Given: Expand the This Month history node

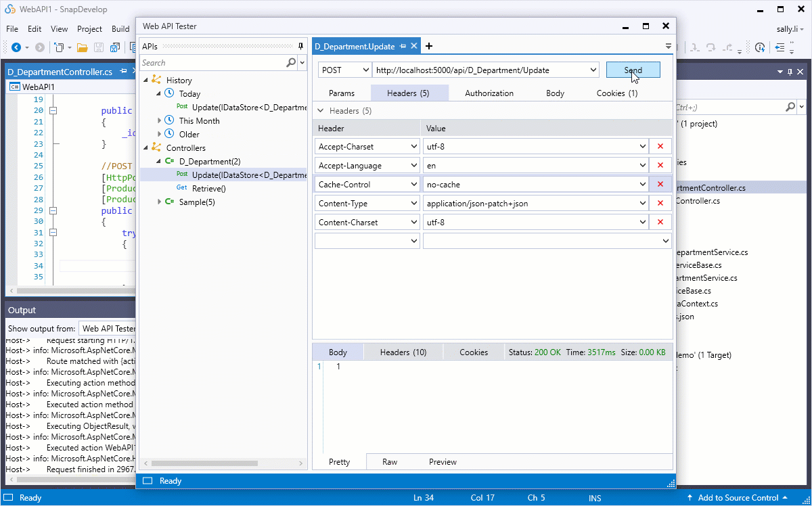Looking at the screenshot, I should point(160,120).
